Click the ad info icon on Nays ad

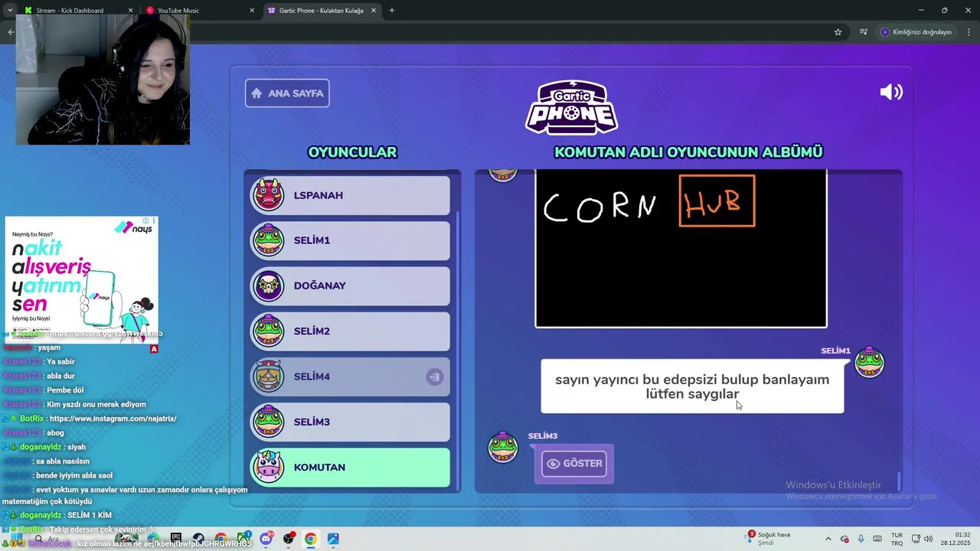[145, 221]
